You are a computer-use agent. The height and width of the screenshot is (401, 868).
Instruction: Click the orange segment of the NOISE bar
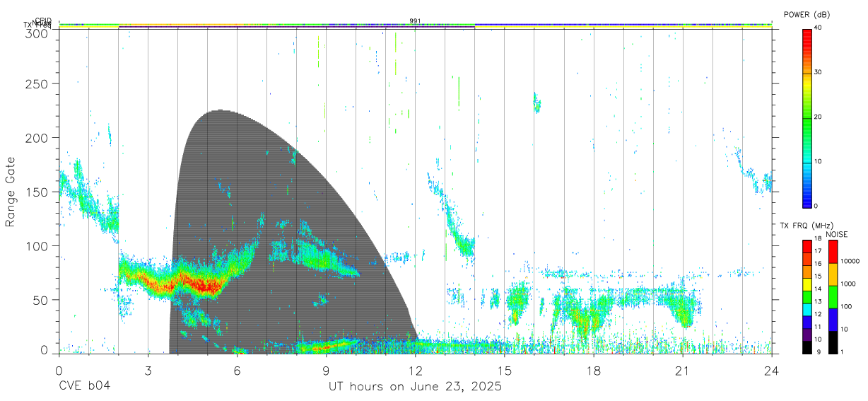(833, 274)
